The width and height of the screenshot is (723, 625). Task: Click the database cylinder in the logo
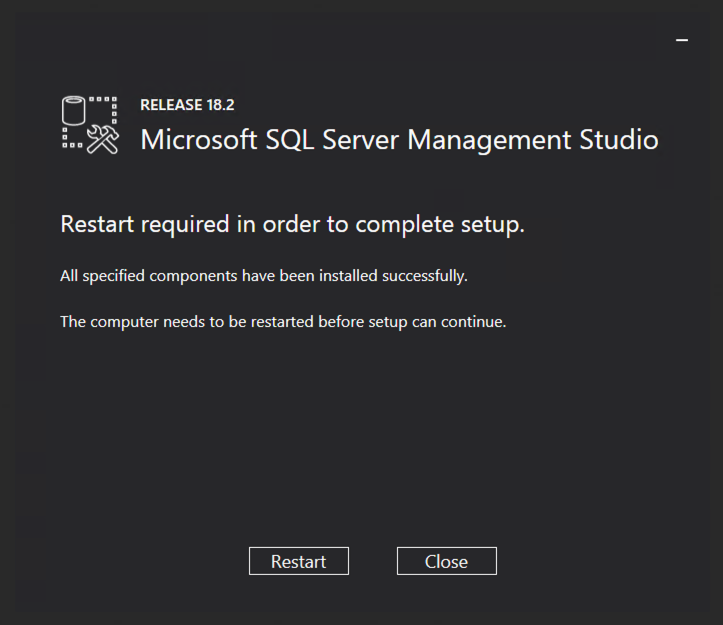(x=74, y=111)
